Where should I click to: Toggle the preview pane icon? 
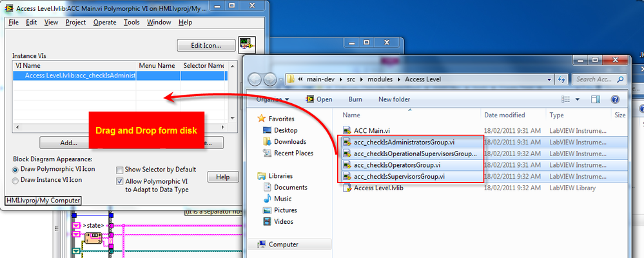pos(596,99)
